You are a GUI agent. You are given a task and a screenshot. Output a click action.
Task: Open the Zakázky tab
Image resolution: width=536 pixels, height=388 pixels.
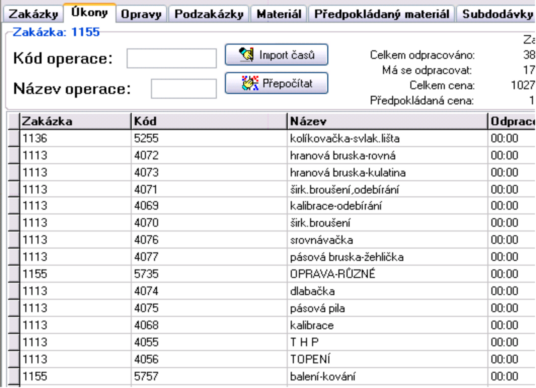click(x=33, y=14)
